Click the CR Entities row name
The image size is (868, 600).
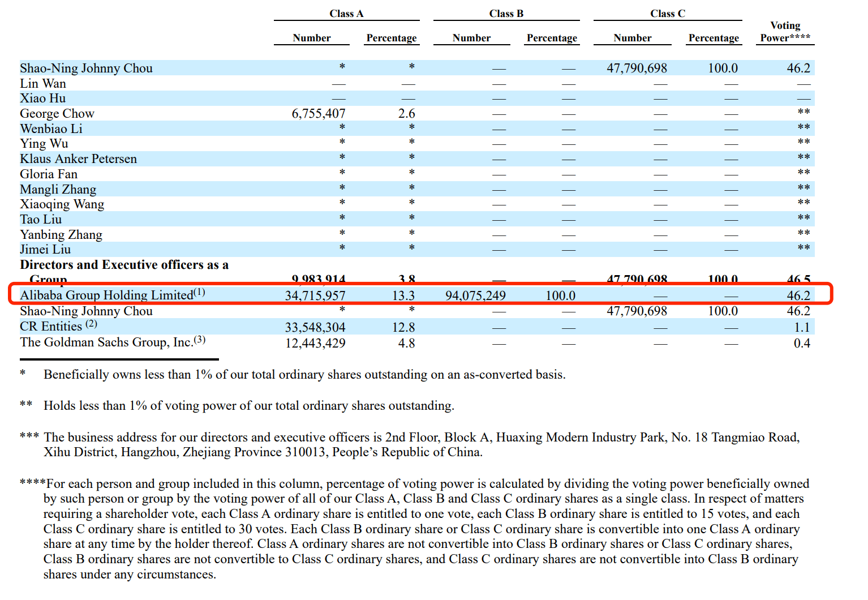tap(51, 327)
